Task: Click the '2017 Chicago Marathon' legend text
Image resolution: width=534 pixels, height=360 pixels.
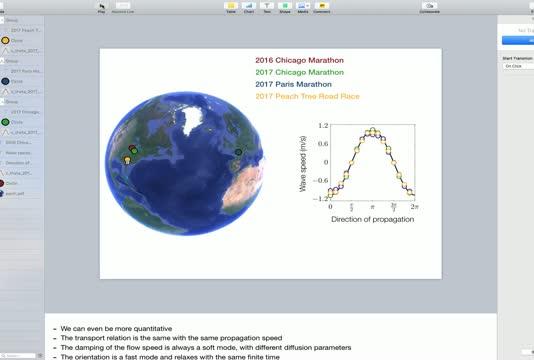Action: point(299,72)
